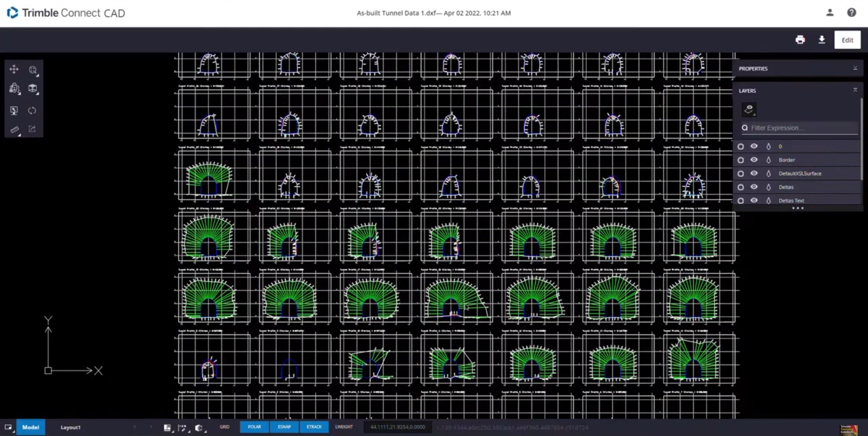Screen dimensions: 868x436
Task: Select the Model tab
Action: [31, 427]
